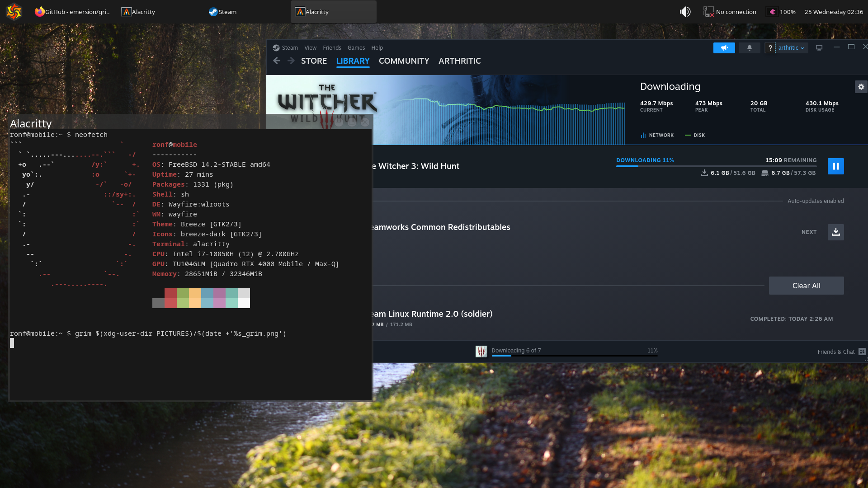Open Steam notifications bell

[750, 48]
